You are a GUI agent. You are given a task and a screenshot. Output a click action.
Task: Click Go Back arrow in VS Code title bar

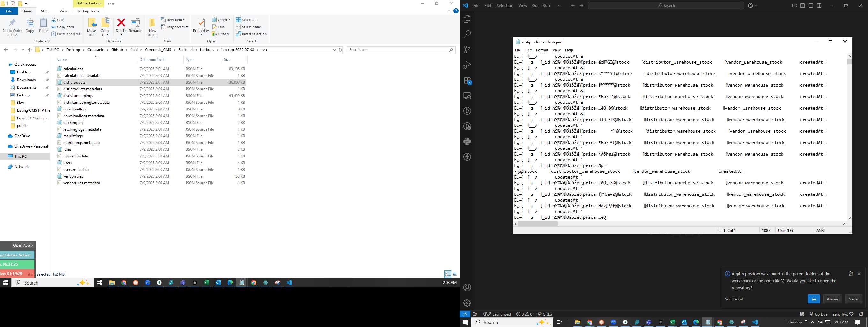click(x=573, y=5)
